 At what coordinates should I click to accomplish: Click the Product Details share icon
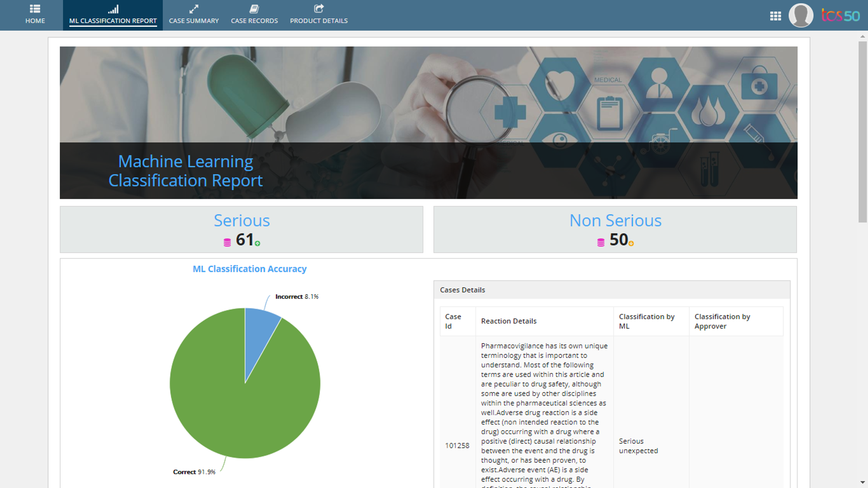click(x=319, y=8)
